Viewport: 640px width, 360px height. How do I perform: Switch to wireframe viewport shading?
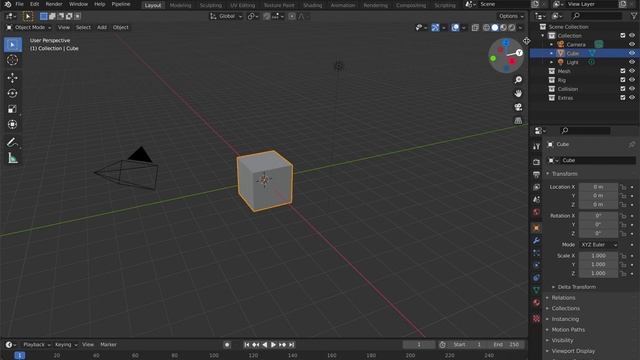pyautogui.click(x=486, y=27)
